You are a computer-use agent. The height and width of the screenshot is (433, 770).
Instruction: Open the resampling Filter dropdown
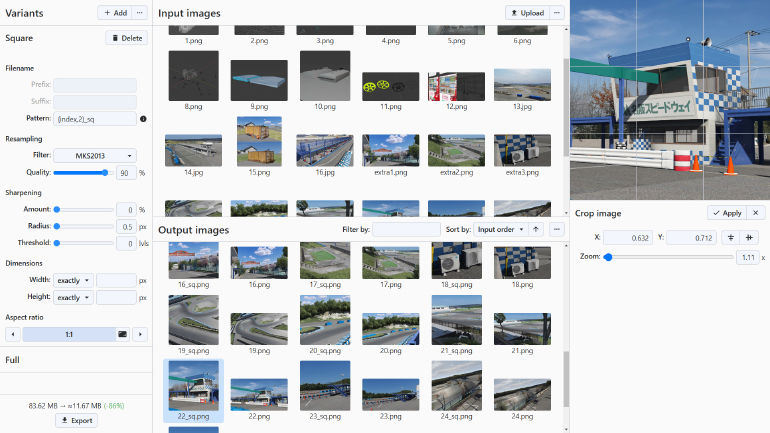pyautogui.click(x=95, y=156)
